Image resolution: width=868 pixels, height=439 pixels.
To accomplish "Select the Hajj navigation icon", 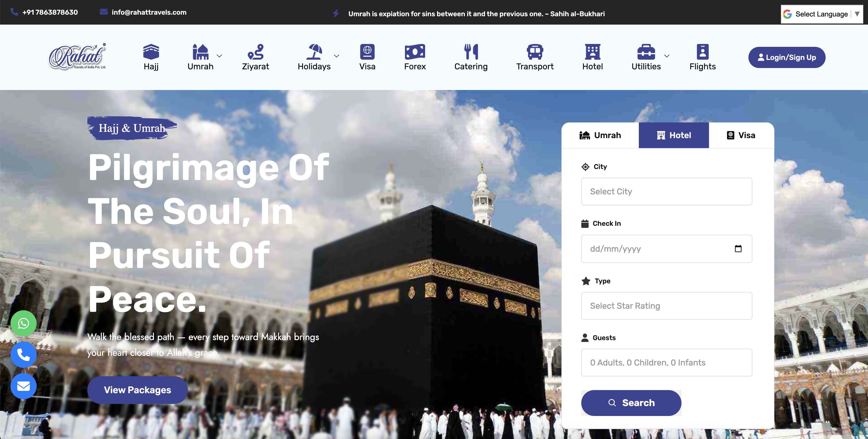I will click(x=151, y=51).
